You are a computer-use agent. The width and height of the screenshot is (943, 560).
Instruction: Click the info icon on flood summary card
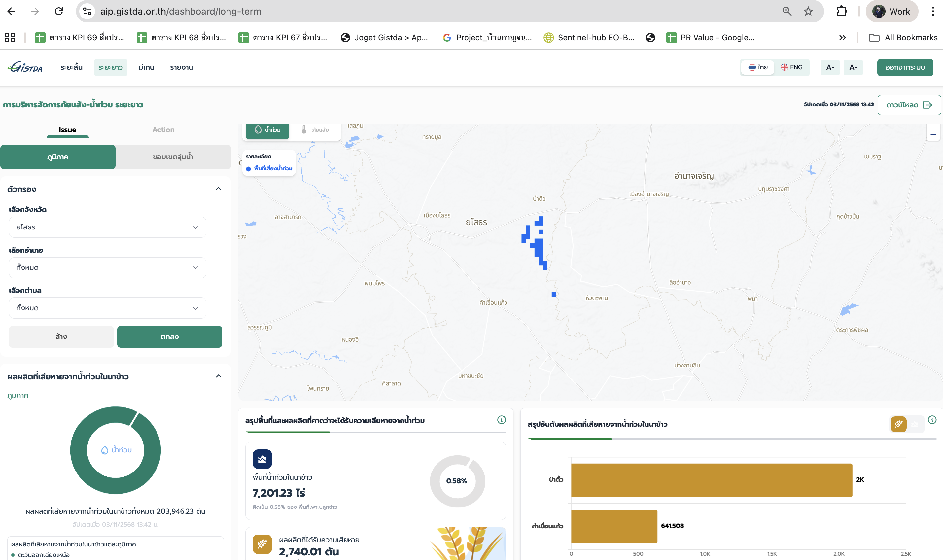tap(501, 420)
